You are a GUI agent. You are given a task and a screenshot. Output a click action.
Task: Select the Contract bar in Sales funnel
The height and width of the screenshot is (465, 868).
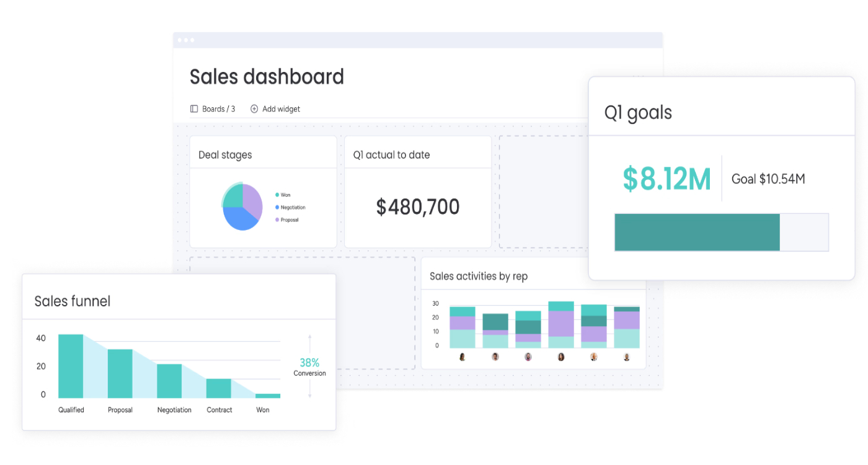point(218,388)
